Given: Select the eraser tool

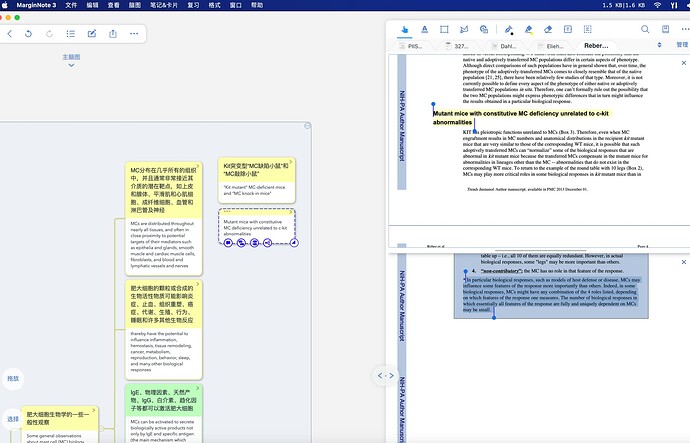Looking at the screenshot, I should point(548,29).
